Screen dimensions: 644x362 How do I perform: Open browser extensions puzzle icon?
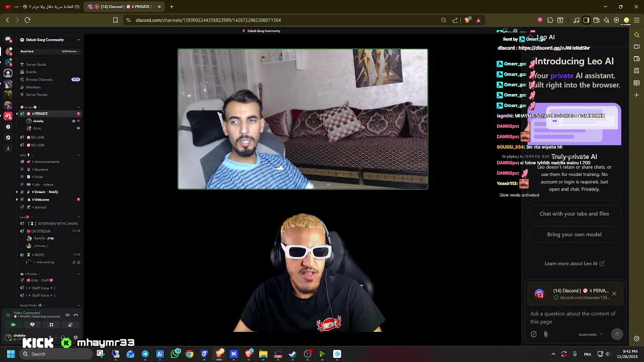550,20
